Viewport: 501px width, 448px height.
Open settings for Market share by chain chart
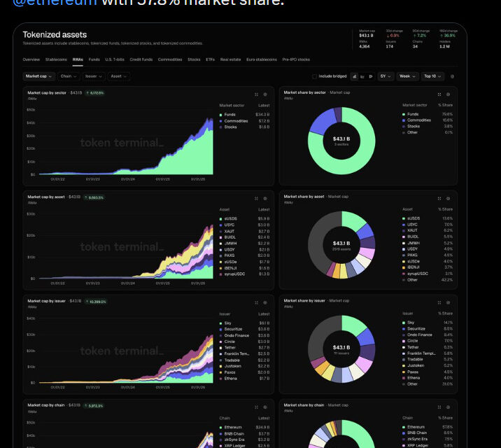point(449,407)
